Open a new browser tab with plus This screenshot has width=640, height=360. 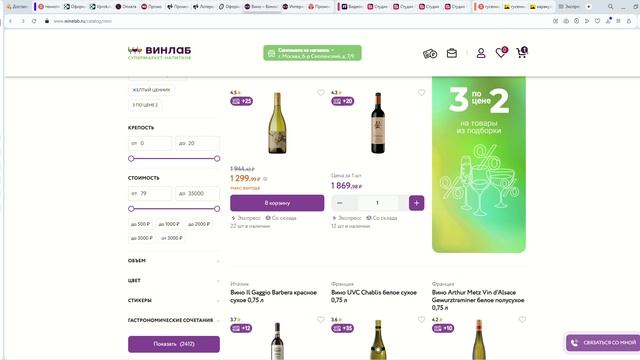[x=589, y=7]
